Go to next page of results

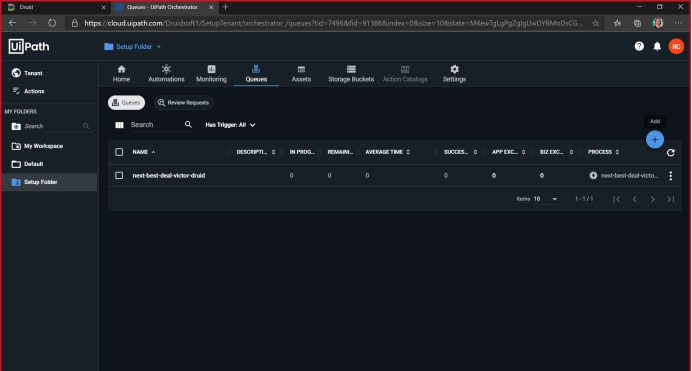point(652,199)
